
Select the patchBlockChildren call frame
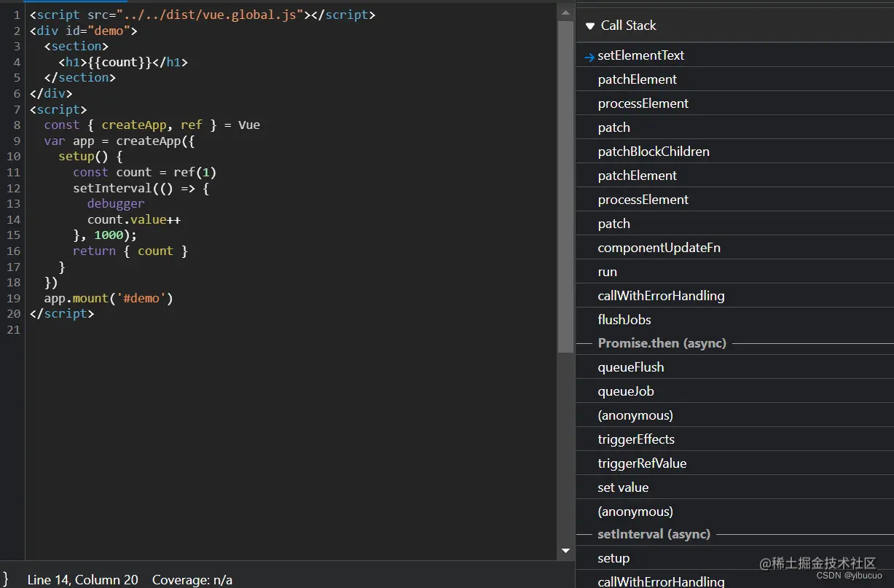point(735,152)
